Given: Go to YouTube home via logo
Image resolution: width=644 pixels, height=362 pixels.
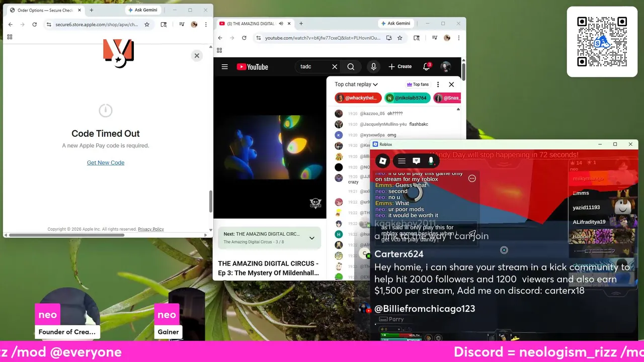Looking at the screenshot, I should click(252, 66).
